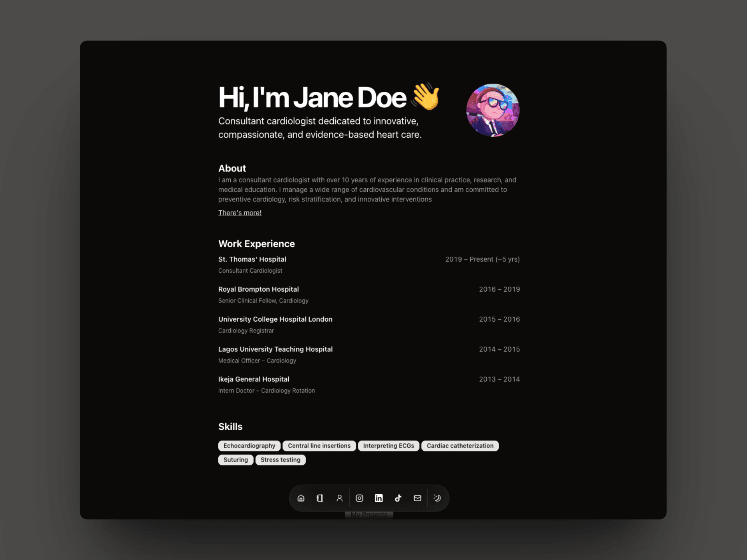
Task: Go to the Home dock icon
Action: click(301, 498)
